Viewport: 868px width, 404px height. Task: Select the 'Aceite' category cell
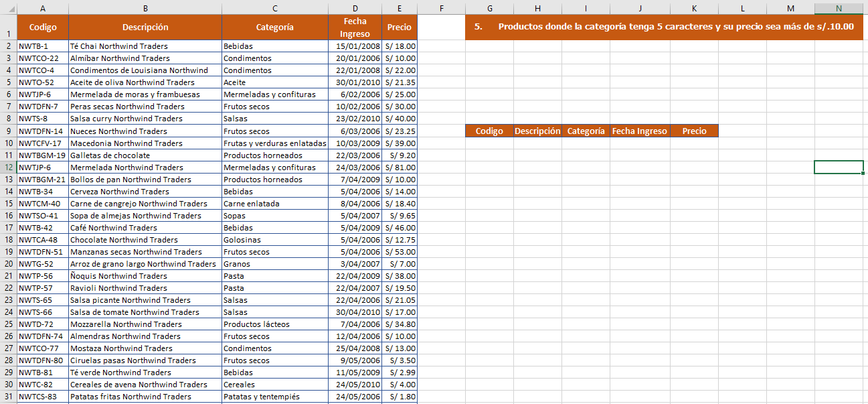tap(275, 83)
